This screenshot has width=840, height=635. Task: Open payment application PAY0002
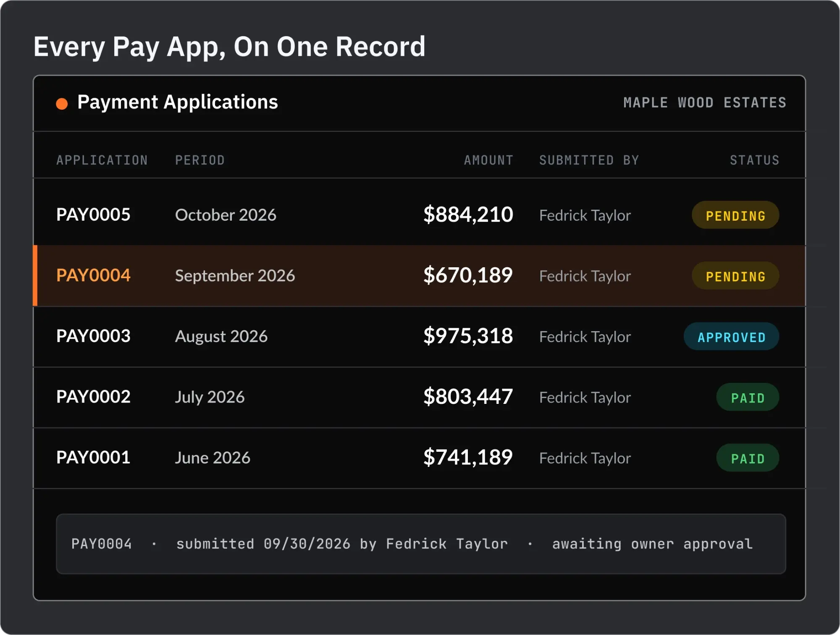pos(93,397)
